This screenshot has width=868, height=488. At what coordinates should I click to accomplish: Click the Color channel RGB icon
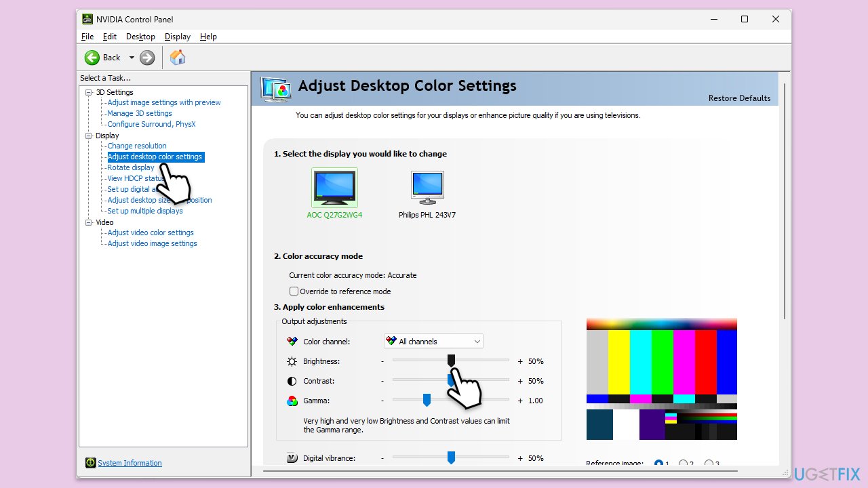tap(292, 342)
